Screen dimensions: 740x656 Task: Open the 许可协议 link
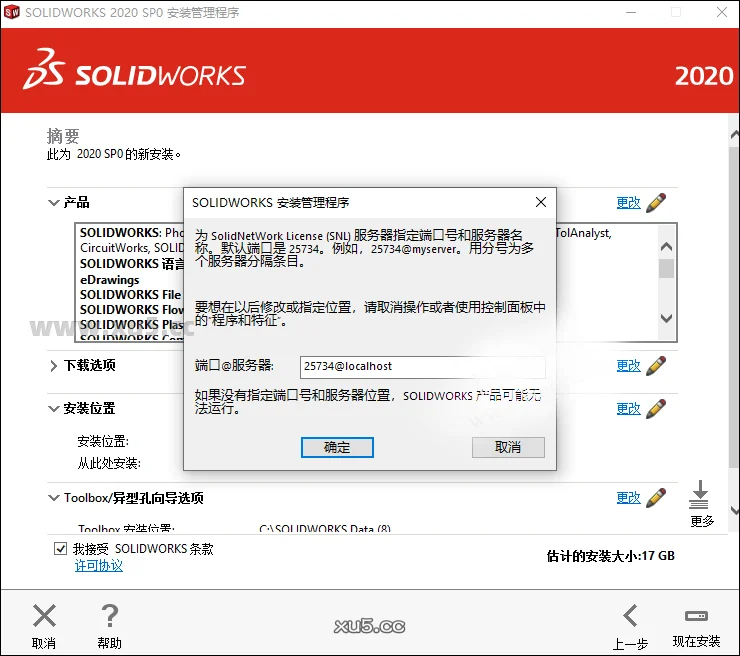point(99,566)
